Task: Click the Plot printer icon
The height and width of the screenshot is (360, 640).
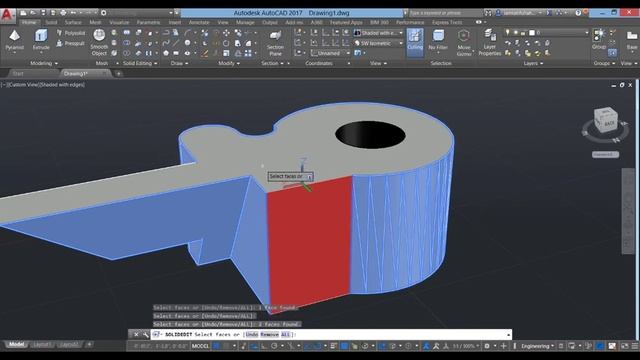Action: [x=63, y=13]
